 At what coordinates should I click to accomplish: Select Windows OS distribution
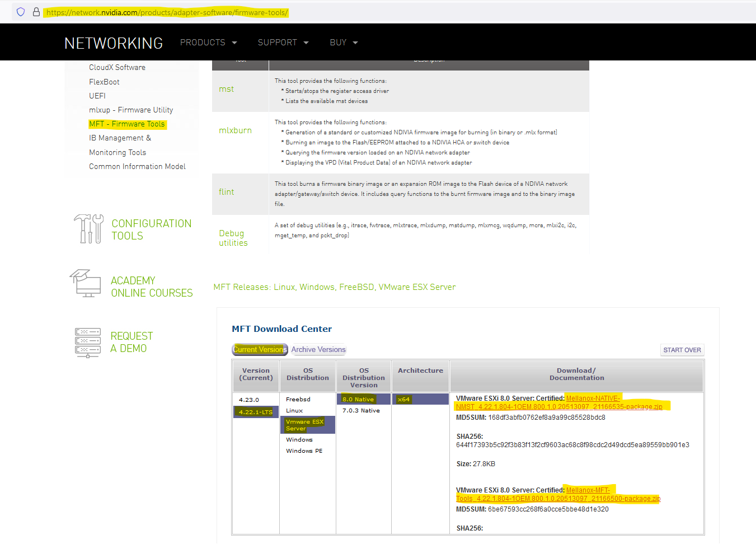coord(299,439)
